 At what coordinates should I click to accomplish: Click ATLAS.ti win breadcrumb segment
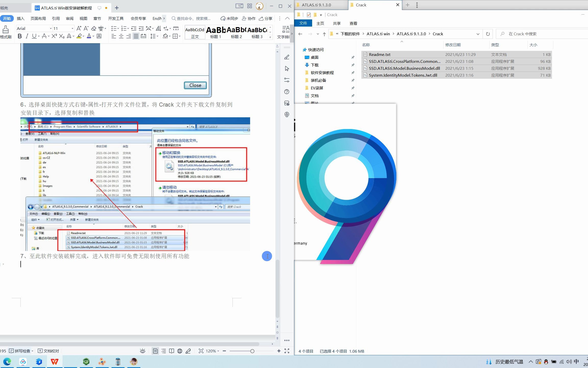[378, 34]
